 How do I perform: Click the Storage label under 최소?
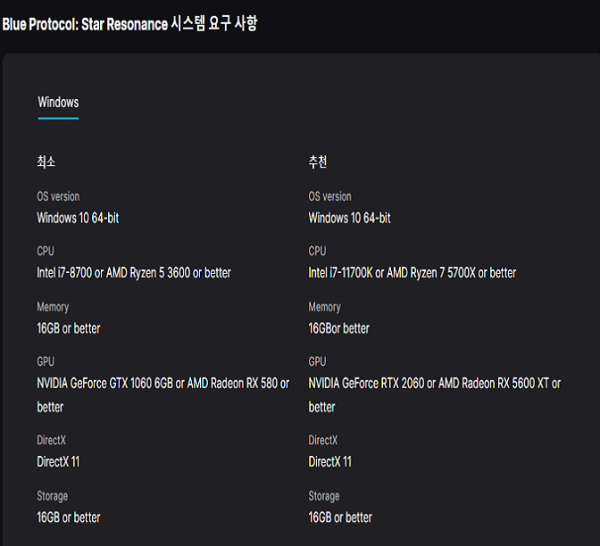click(52, 496)
